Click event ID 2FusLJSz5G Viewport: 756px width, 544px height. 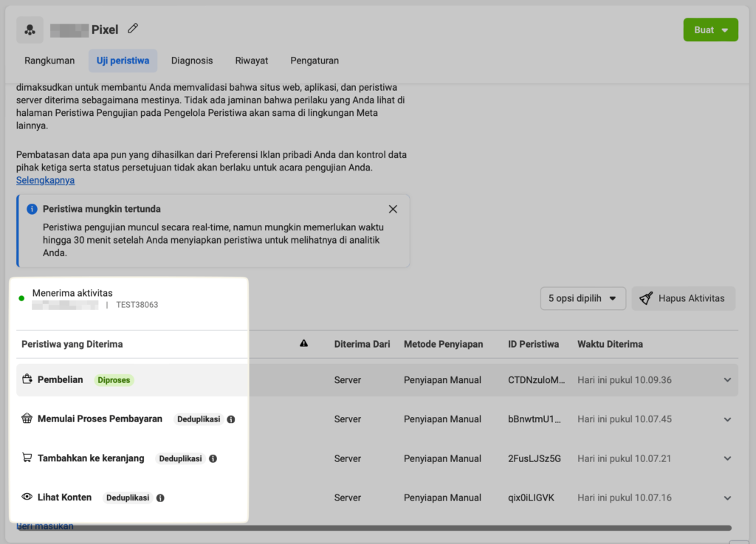pos(535,458)
